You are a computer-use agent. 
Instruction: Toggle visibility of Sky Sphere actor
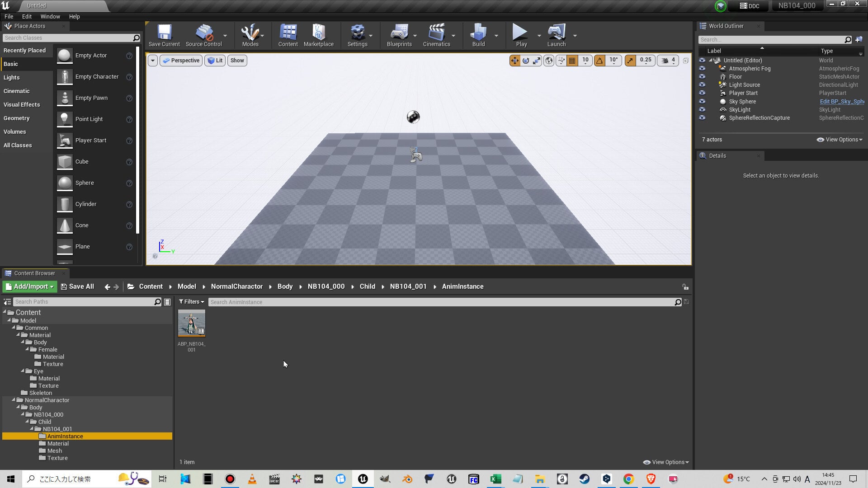tap(702, 102)
